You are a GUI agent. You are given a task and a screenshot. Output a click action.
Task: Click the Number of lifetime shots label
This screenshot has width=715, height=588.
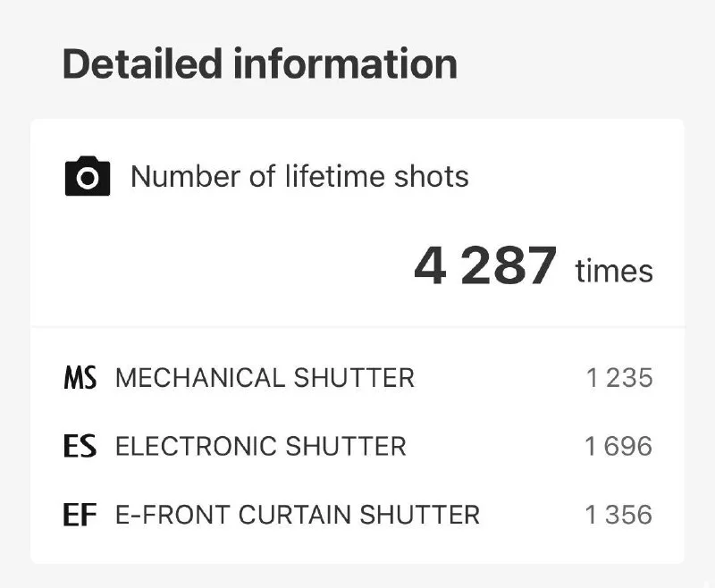point(299,176)
